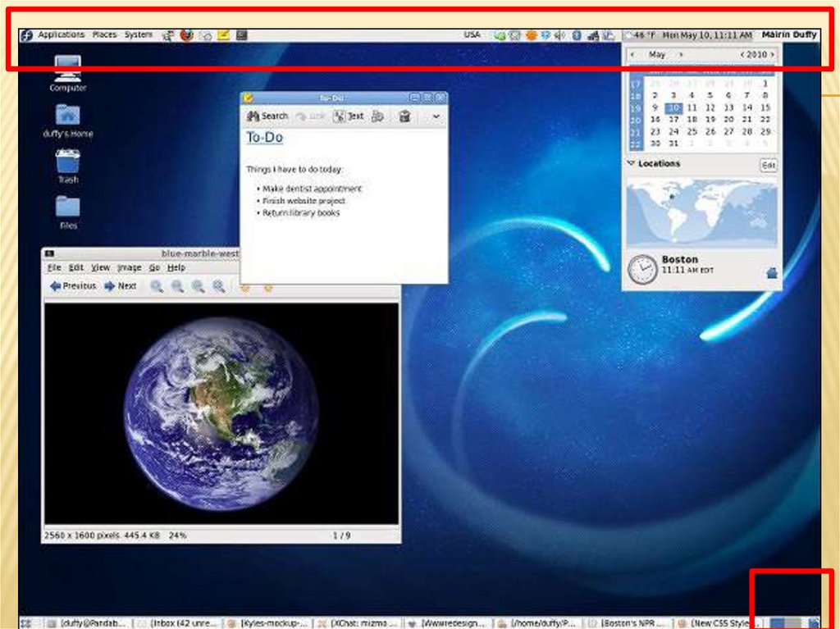Open Go menu in image viewer
Screen dimensions: 840x629
click(x=154, y=267)
